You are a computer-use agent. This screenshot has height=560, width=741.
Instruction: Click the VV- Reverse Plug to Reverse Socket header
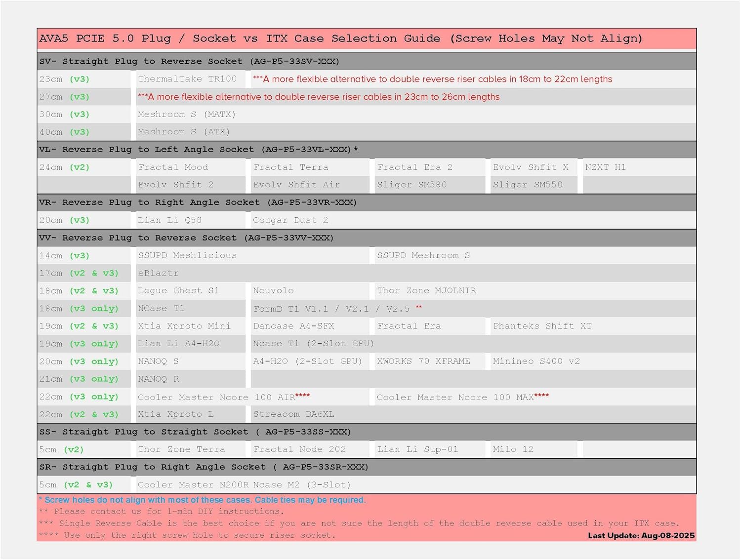(186, 238)
